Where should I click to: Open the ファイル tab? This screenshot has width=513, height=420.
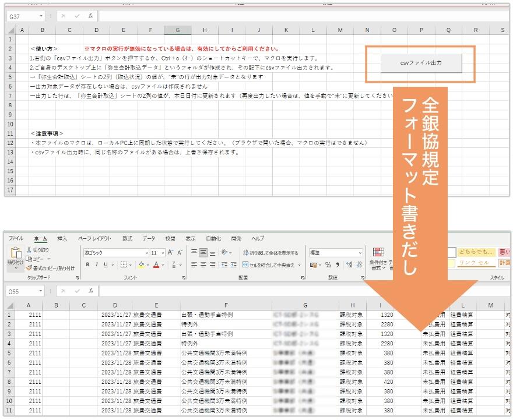pos(16,238)
